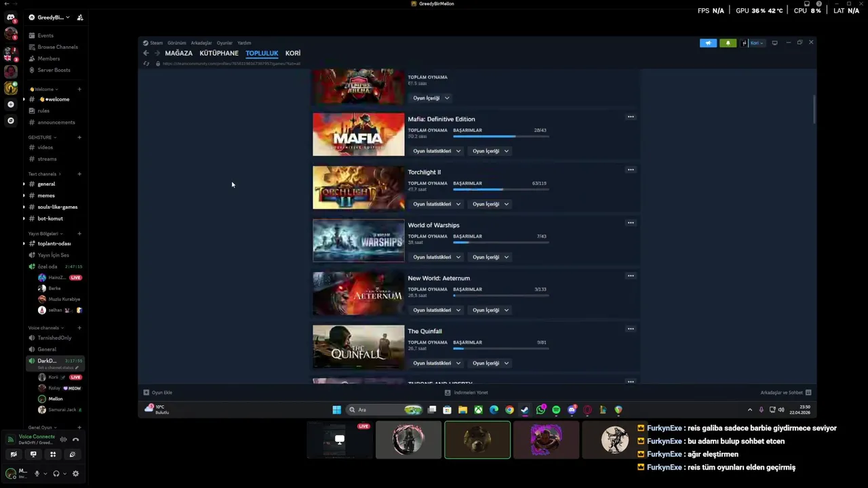This screenshot has height=488, width=868.
Task: Open İndirmeleri Yönet in Steam
Action: [x=466, y=392]
